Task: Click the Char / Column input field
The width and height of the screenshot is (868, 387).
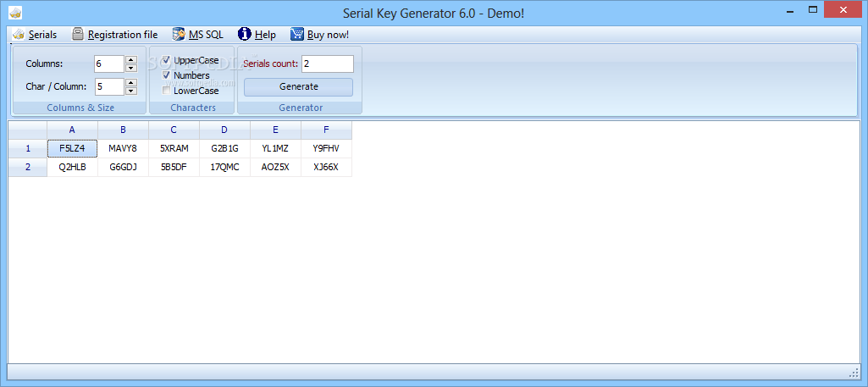Action: [x=109, y=86]
